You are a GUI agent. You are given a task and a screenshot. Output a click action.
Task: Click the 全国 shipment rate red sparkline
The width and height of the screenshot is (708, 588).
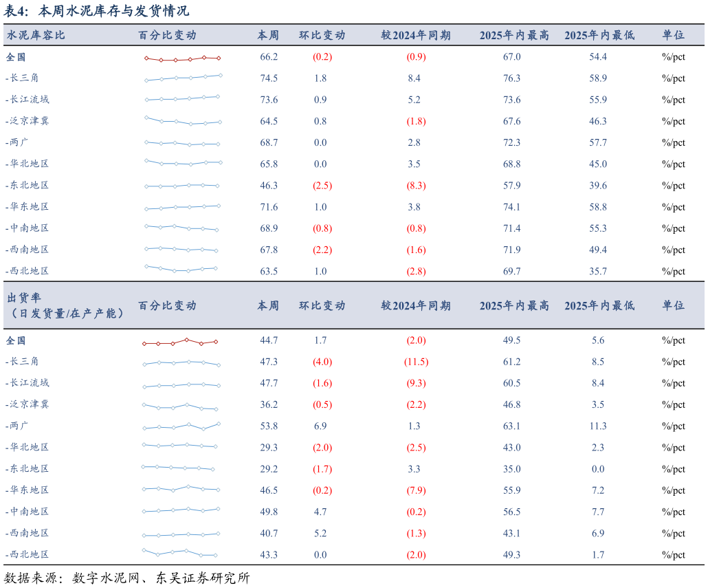point(182,340)
